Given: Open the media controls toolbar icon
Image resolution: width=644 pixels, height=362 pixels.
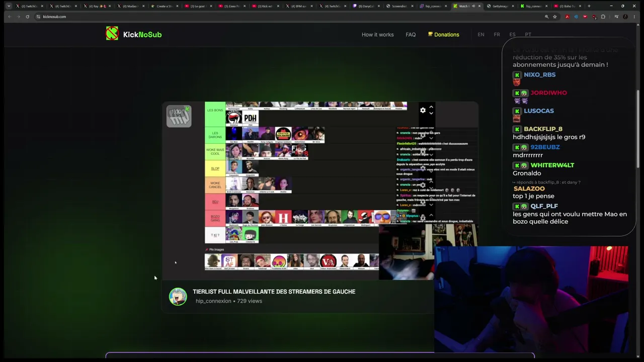Looking at the screenshot, I should (x=616, y=17).
